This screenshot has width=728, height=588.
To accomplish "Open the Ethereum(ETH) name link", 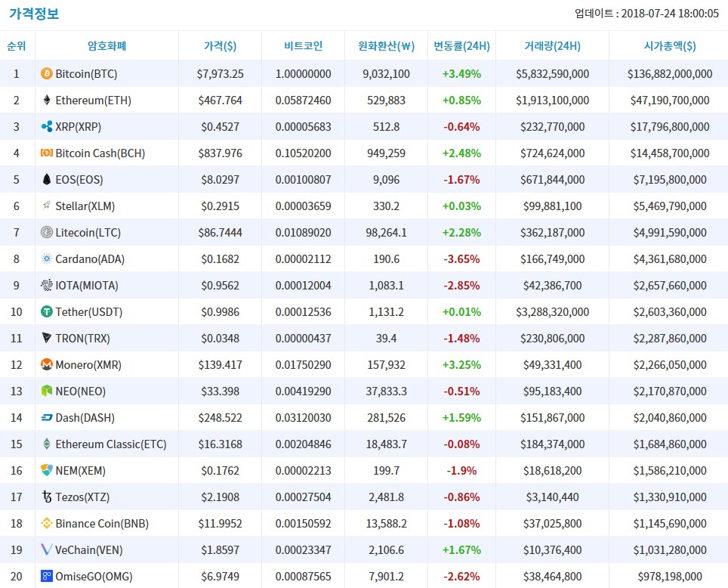I will [x=94, y=101].
